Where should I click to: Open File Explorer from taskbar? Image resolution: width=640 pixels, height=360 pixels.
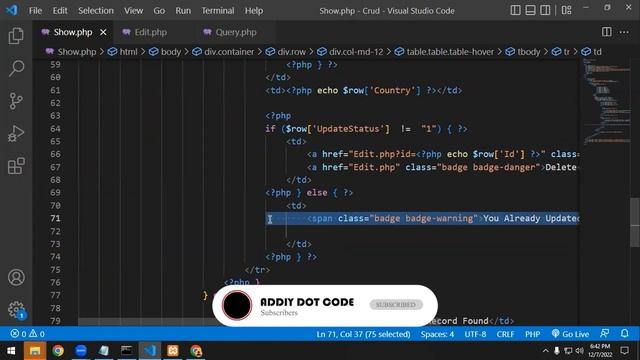[x=35, y=351]
